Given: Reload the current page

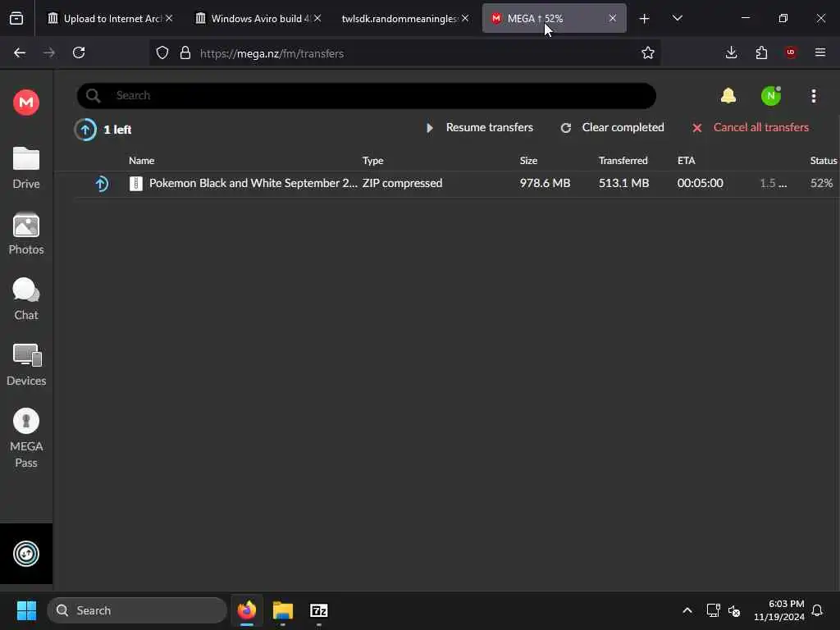Looking at the screenshot, I should (x=79, y=52).
